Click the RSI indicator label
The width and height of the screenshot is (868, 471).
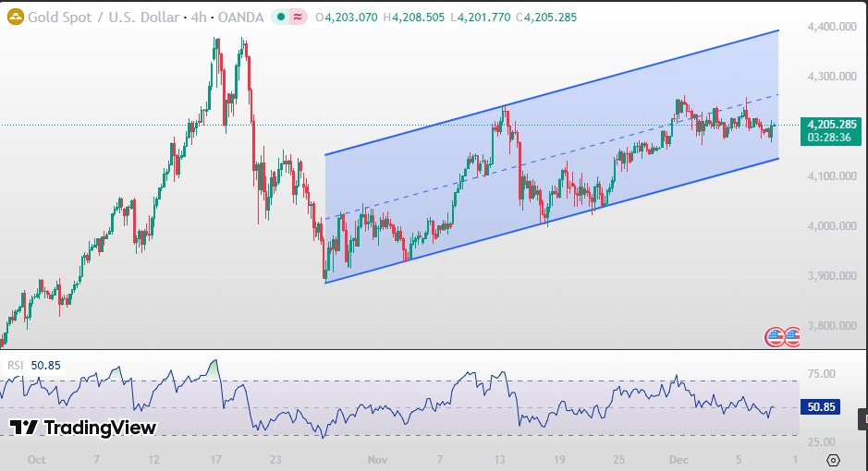pyautogui.click(x=16, y=365)
